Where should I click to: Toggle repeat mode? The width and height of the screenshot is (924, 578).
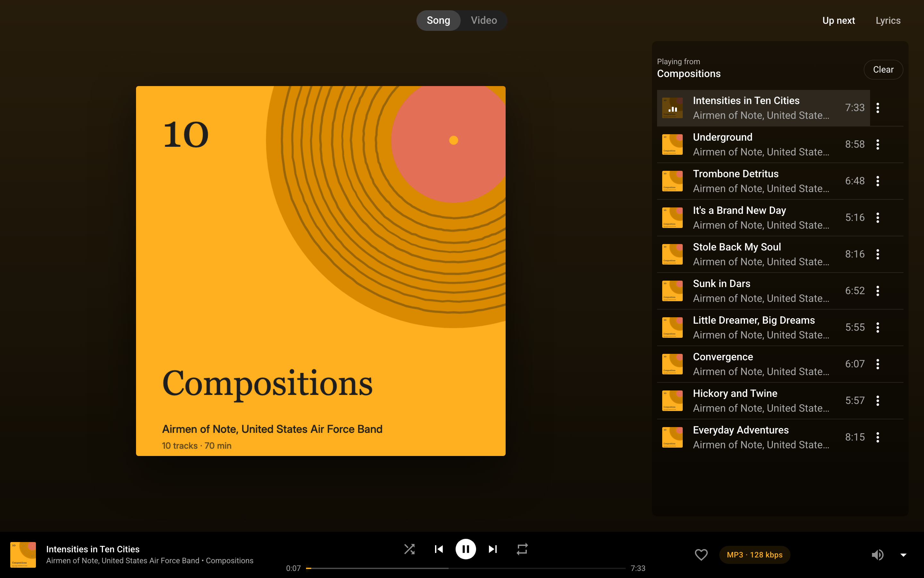coord(522,549)
